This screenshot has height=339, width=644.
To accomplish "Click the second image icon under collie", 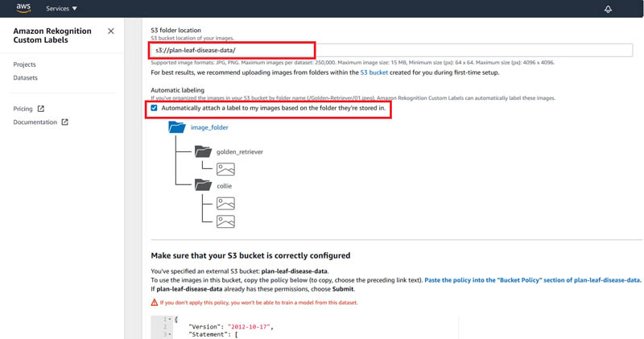I will 225,221.
